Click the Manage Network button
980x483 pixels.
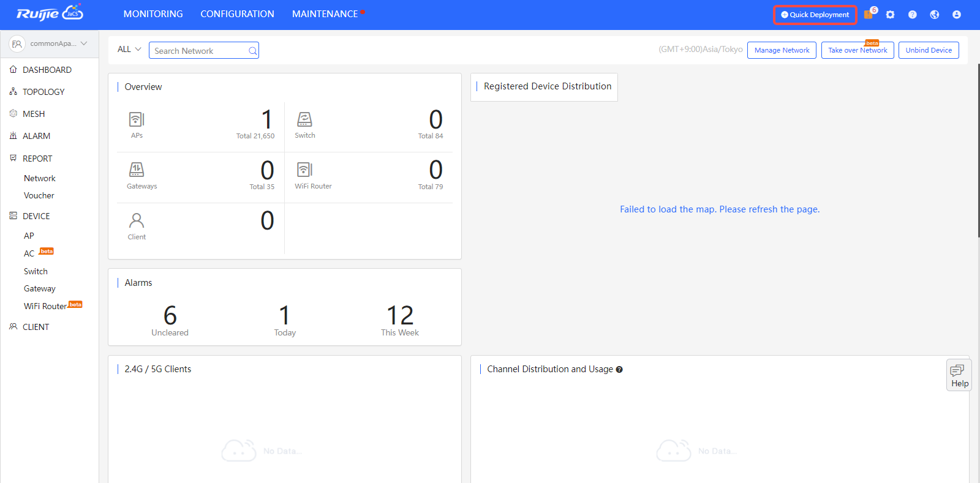pyautogui.click(x=782, y=50)
